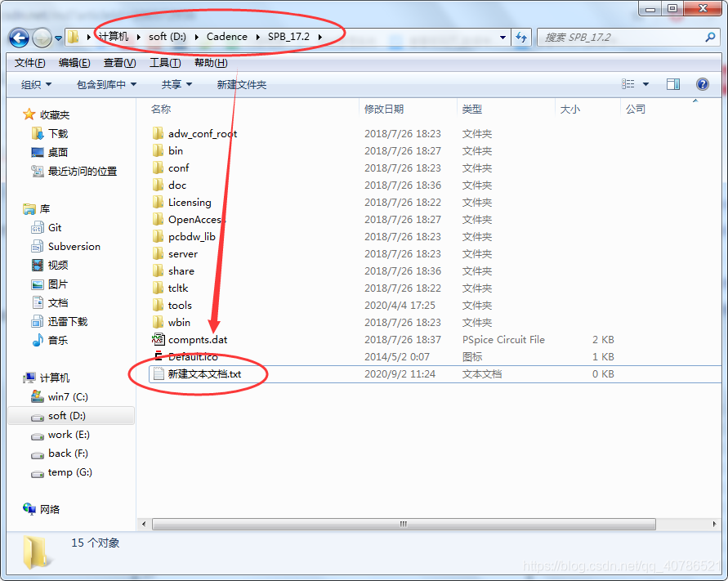Screen dimensions: 728x581
Task: Select back (F:) drive in sidebar
Action: coord(60,454)
